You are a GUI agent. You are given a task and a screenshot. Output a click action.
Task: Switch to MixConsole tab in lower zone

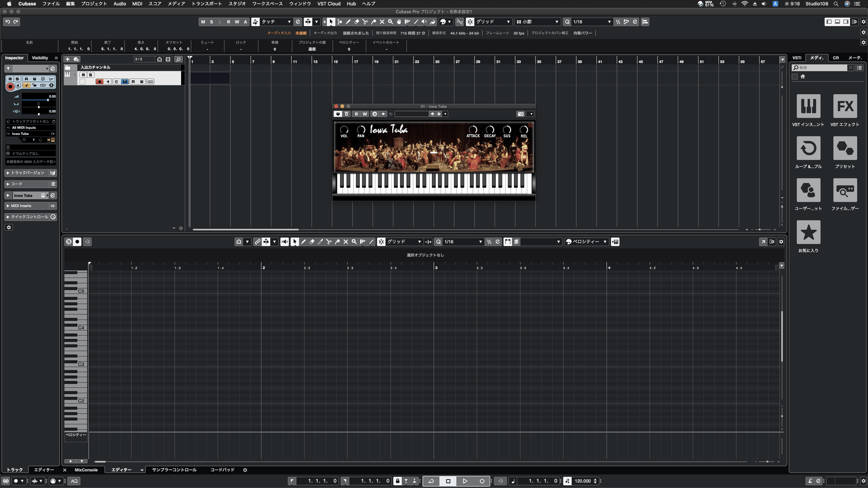tap(86, 470)
